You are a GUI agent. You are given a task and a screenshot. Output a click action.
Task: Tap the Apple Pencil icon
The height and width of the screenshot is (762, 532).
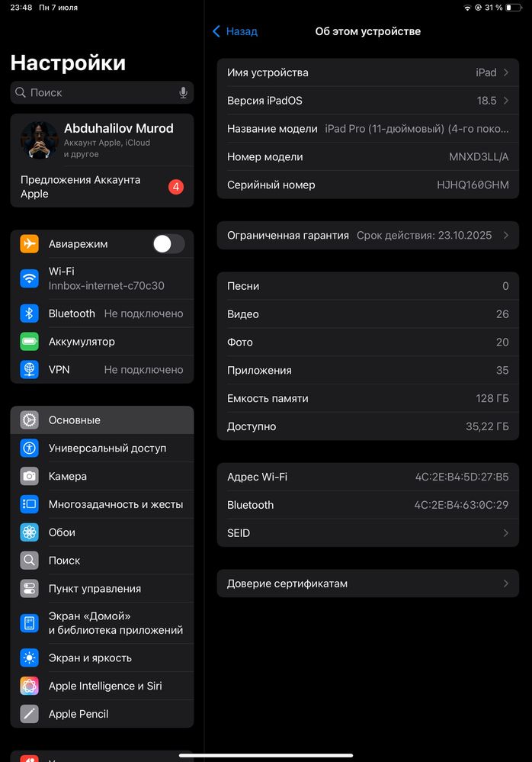pyautogui.click(x=29, y=714)
